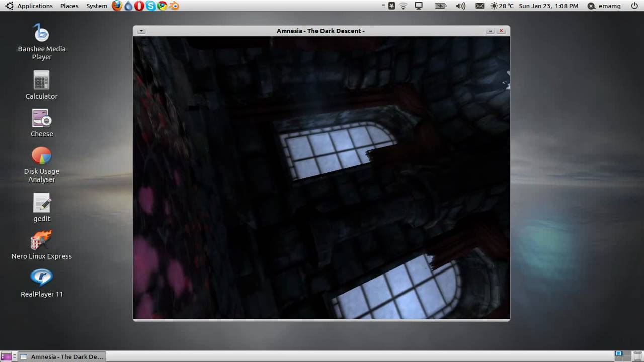Open the Places menu
The width and height of the screenshot is (644, 362).
(x=69, y=6)
